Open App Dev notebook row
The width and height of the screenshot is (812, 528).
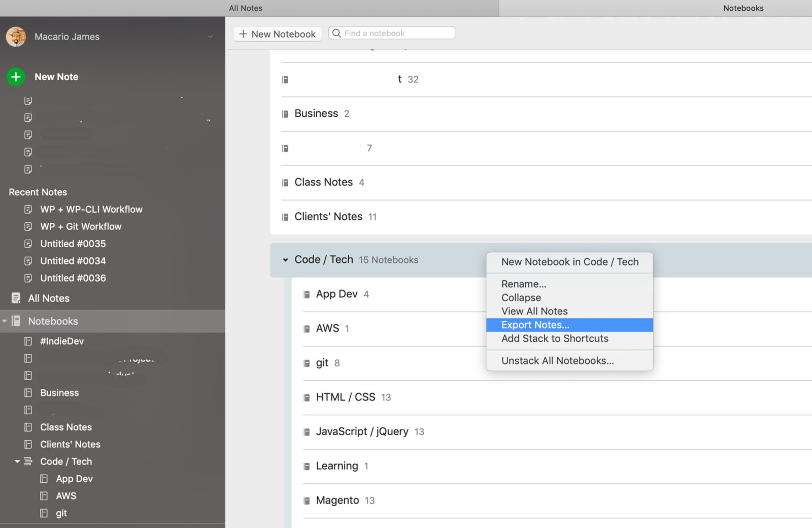(557, 294)
